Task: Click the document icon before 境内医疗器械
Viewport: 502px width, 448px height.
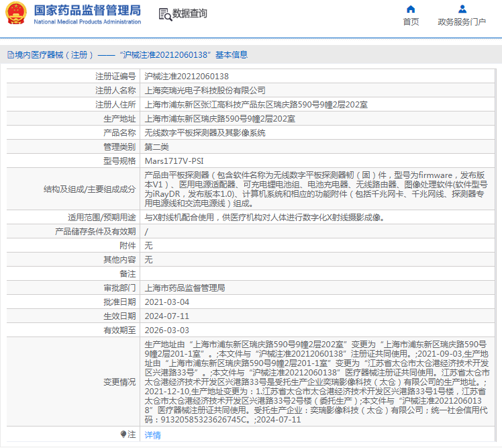Action: click(x=11, y=55)
